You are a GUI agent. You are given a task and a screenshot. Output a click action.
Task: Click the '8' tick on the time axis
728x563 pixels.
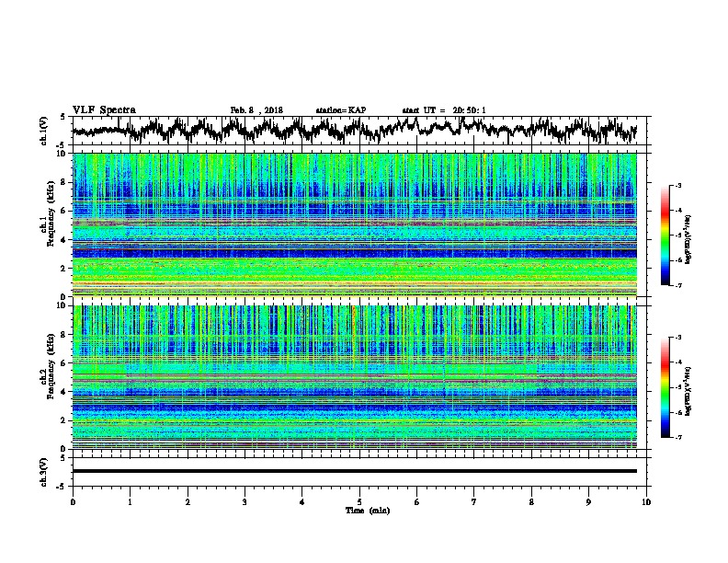[x=531, y=502]
